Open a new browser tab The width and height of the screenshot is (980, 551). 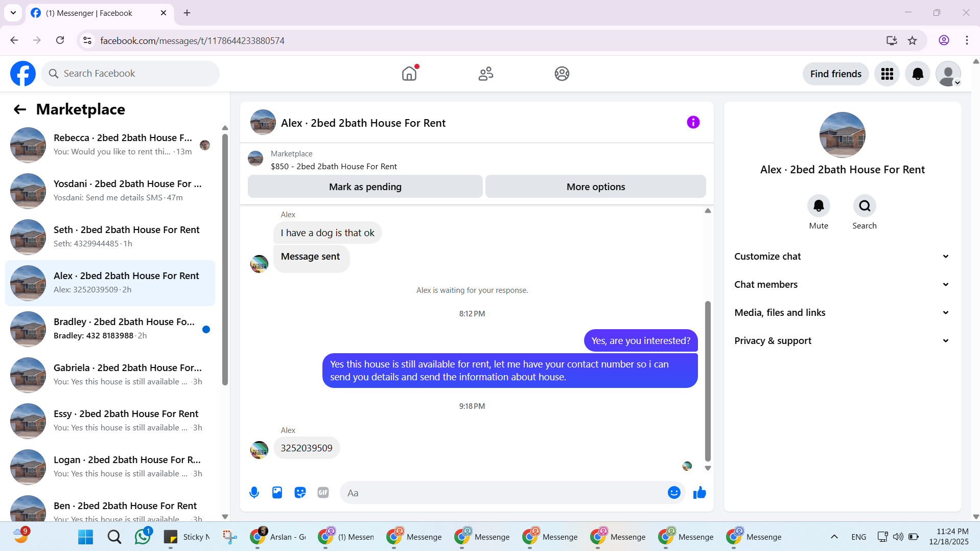click(187, 13)
